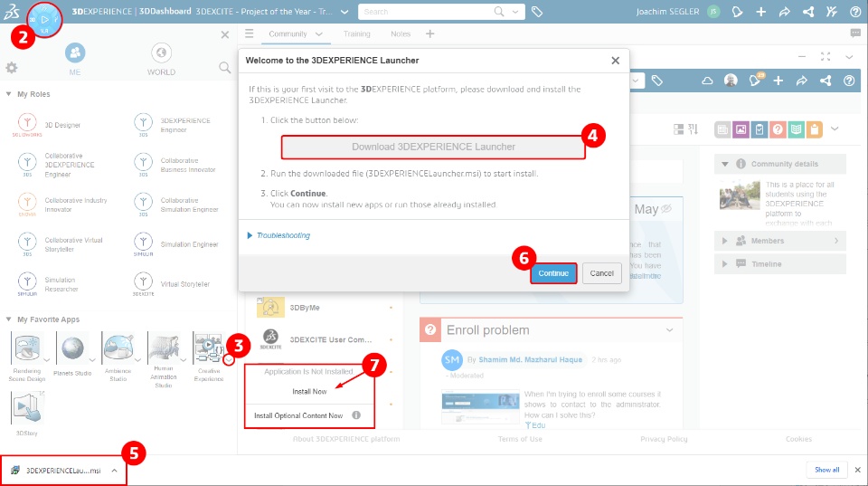Switch to the Notes tab
The image size is (868, 486).
401,33
